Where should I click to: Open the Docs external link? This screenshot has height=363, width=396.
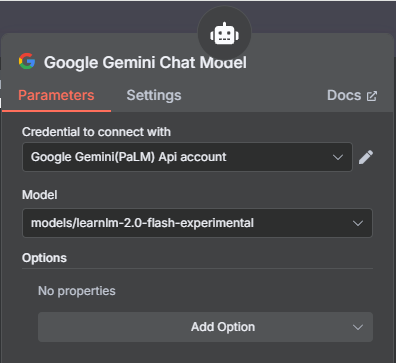tap(352, 96)
